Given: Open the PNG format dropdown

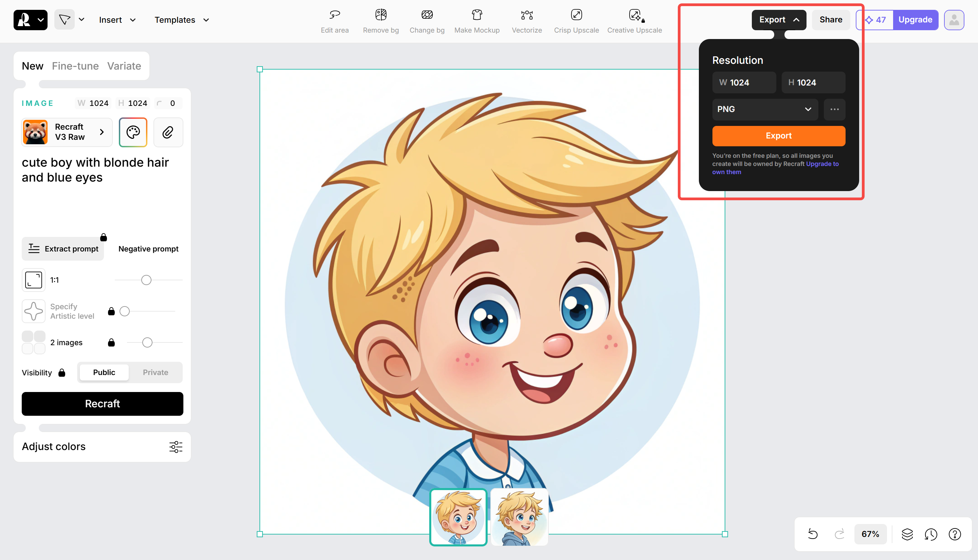Looking at the screenshot, I should [x=764, y=109].
